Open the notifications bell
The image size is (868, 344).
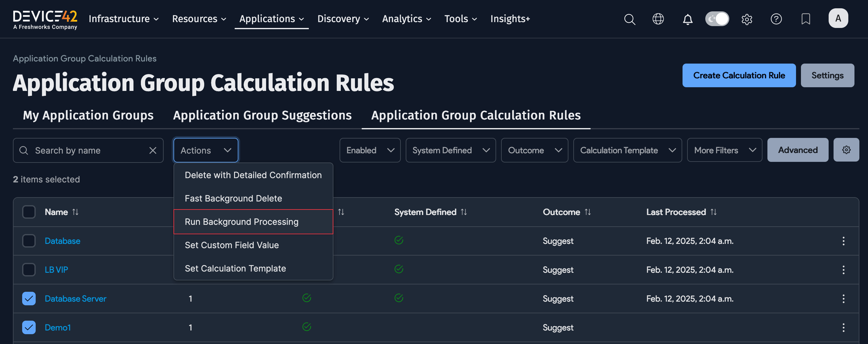point(687,19)
